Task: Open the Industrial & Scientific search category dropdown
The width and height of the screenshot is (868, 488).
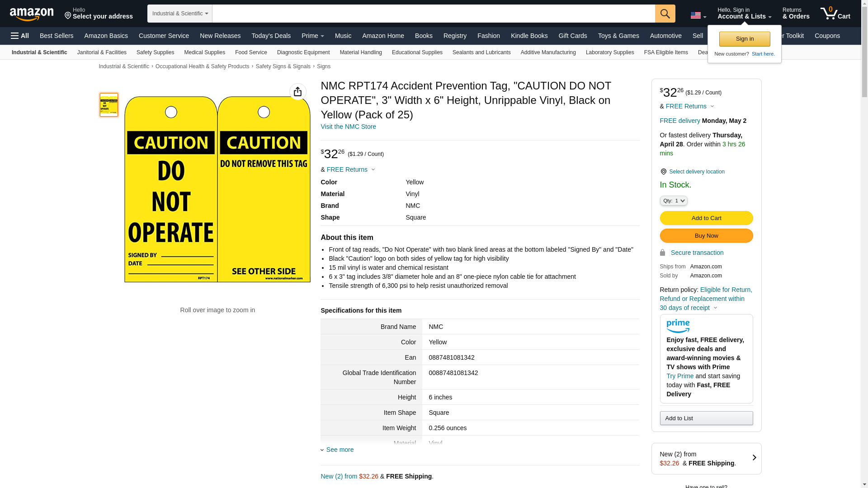Action: pyautogui.click(x=179, y=14)
